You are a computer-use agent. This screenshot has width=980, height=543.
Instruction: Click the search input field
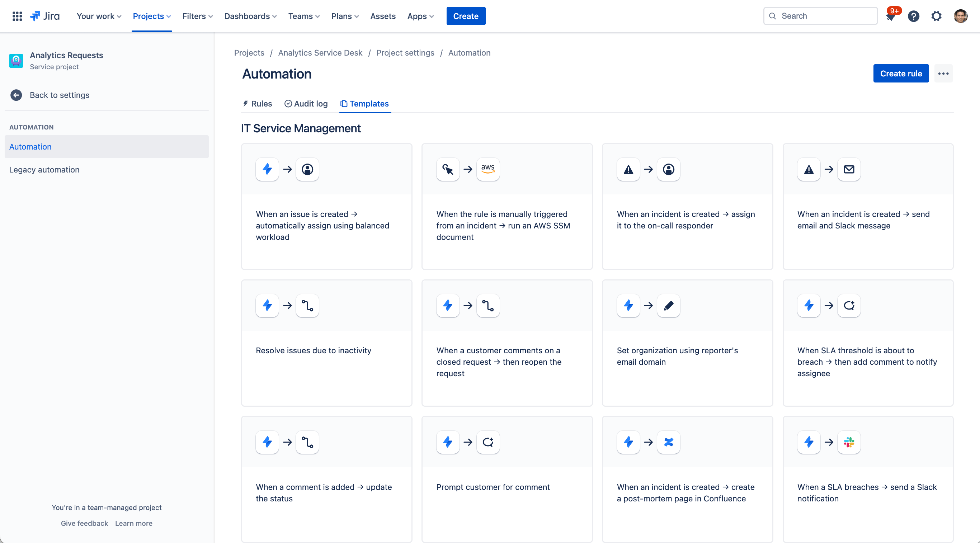(x=821, y=15)
